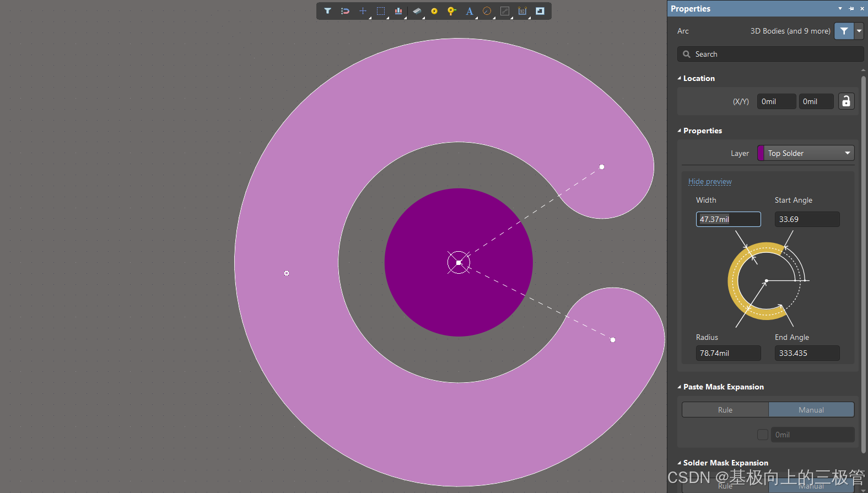Select the move objects cross tool
This screenshot has width=868, height=493.
click(363, 11)
